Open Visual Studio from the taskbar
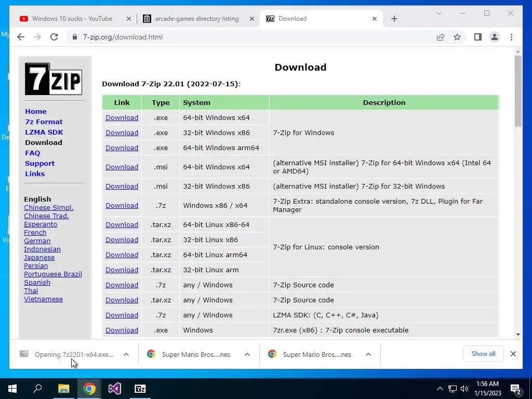Image resolution: width=532 pixels, height=399 pixels. pos(115,389)
